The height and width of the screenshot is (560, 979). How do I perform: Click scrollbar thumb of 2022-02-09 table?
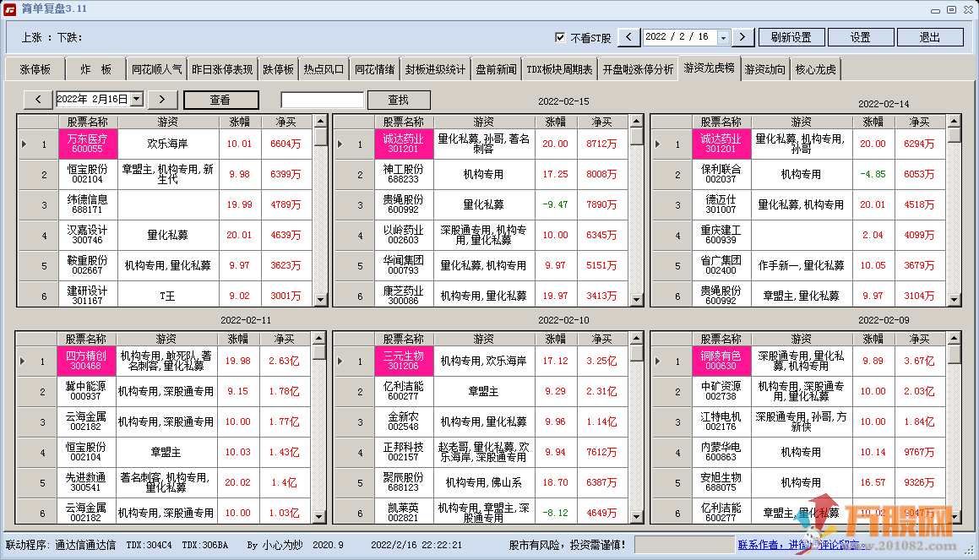(x=954, y=354)
